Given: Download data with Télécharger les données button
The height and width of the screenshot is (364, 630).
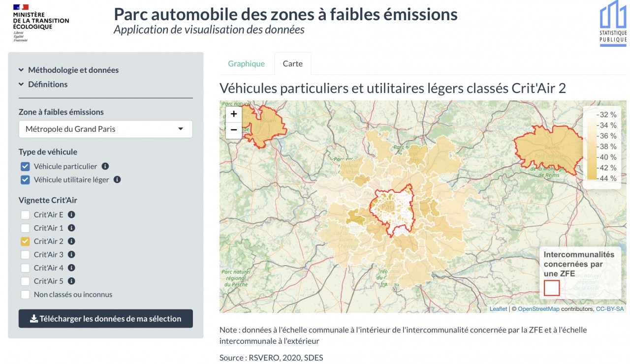Looking at the screenshot, I should point(105,319).
